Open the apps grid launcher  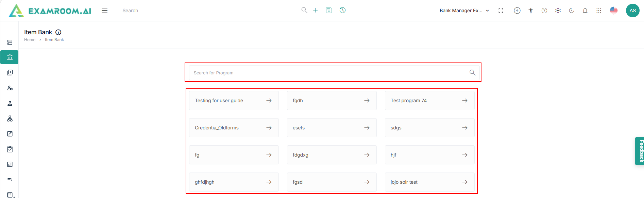click(x=598, y=11)
